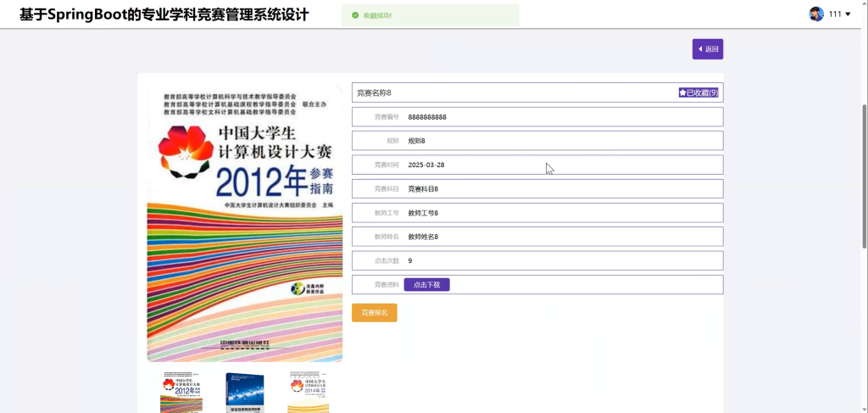
Task: Click the user avatar picture
Action: [816, 14]
